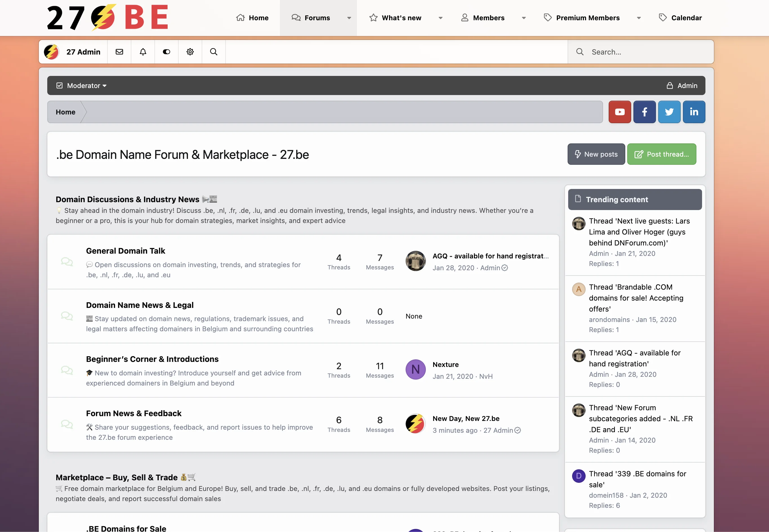Click Domain Name News & Legal bubble icon
769x532 pixels.
[67, 316]
